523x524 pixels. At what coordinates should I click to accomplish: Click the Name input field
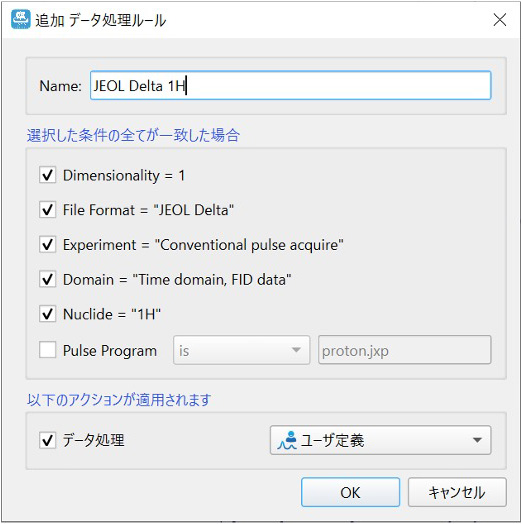(290, 85)
